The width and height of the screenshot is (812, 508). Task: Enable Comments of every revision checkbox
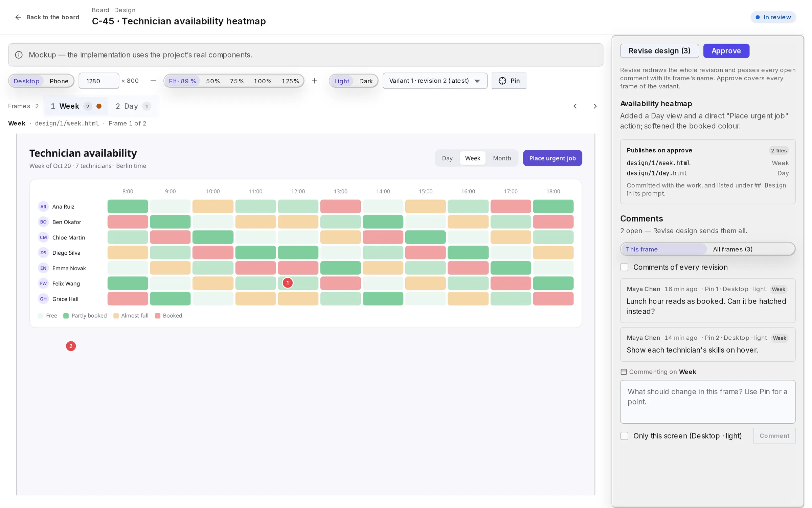click(x=624, y=267)
